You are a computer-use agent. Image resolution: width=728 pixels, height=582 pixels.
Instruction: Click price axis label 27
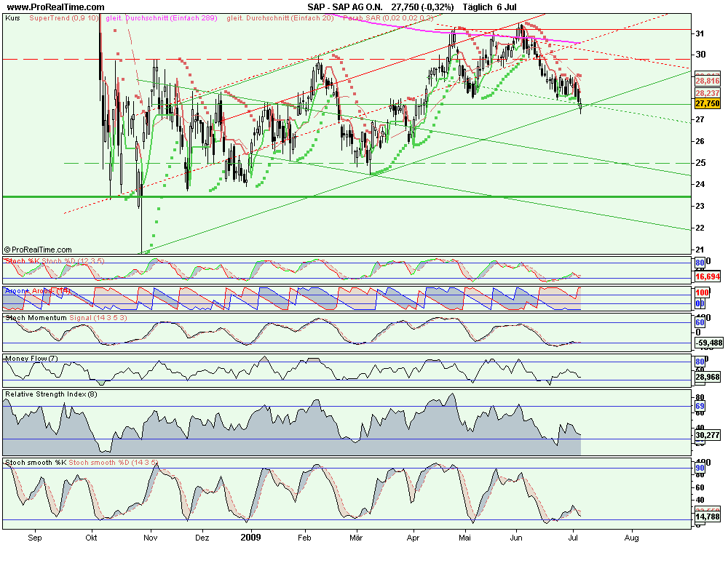coord(700,119)
